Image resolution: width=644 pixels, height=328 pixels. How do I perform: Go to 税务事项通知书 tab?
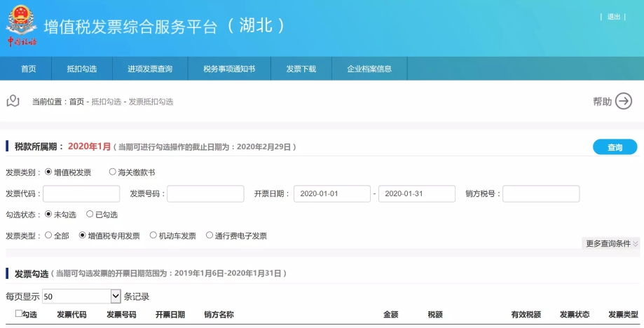click(x=228, y=69)
